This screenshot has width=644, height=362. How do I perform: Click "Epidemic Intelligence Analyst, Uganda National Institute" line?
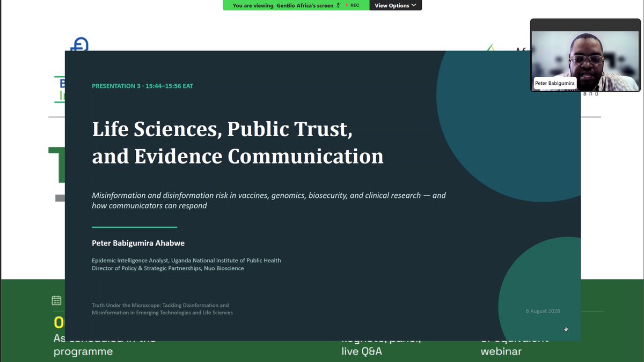tap(186, 260)
